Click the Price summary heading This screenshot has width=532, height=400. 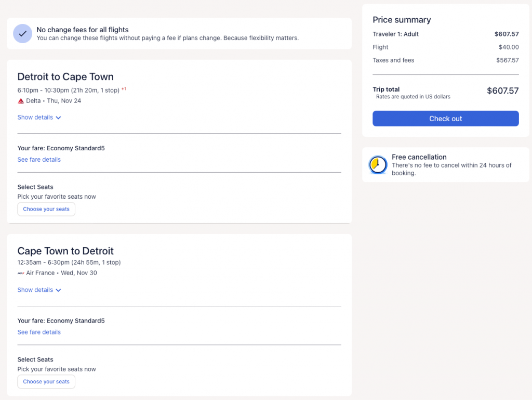click(x=402, y=20)
